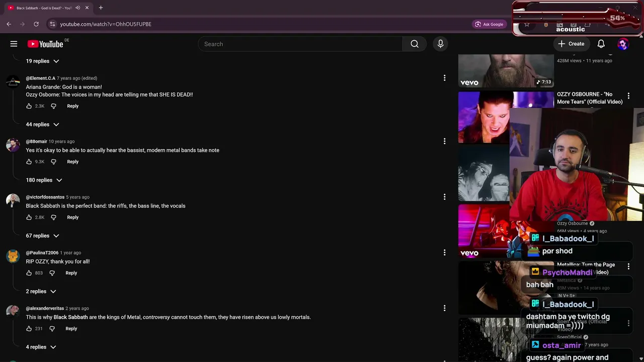Image resolution: width=644 pixels, height=362 pixels.
Task: Click the Create button
Action: 571,44
